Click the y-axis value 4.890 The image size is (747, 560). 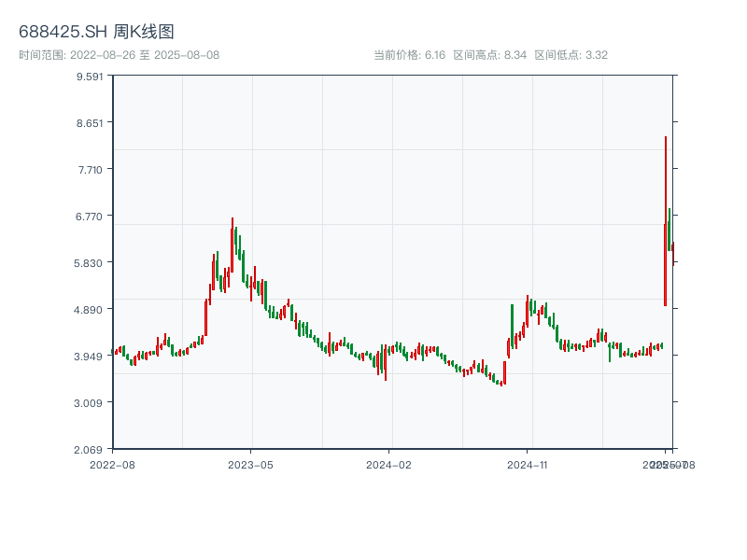[88, 310]
